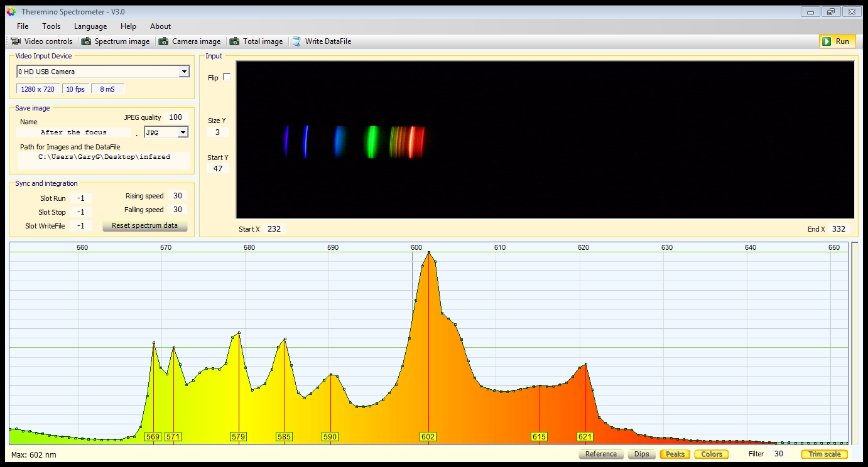Click the Dips button
The width and height of the screenshot is (868, 467).
tap(641, 454)
